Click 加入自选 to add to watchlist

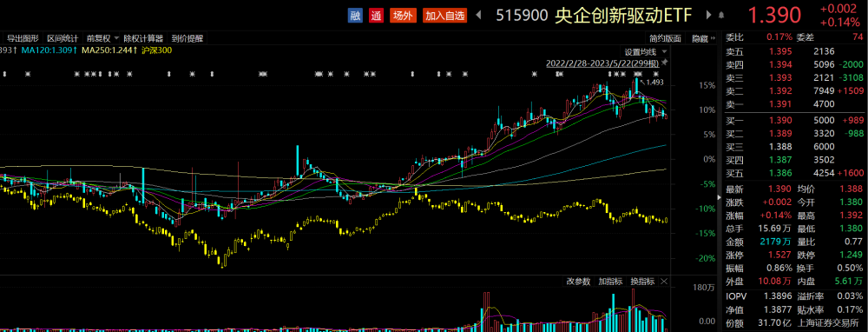[x=445, y=16]
